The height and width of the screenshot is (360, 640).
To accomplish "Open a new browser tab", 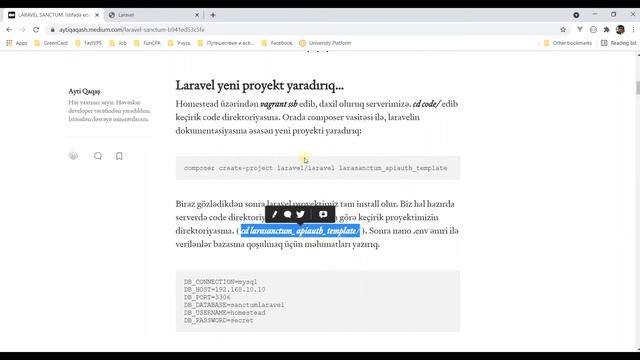I will [x=213, y=15].
